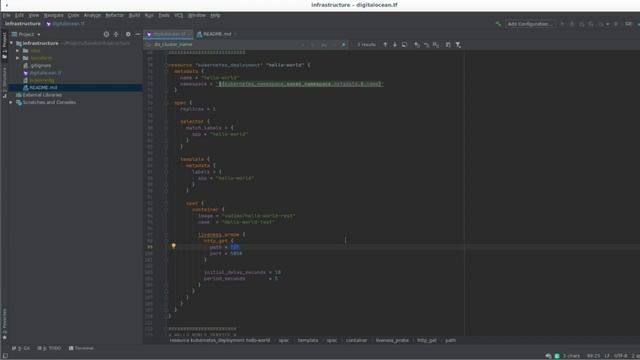Image resolution: width=640 pixels, height=360 pixels.
Task: Click the filter search results funnel icon
Action: coord(458,44)
